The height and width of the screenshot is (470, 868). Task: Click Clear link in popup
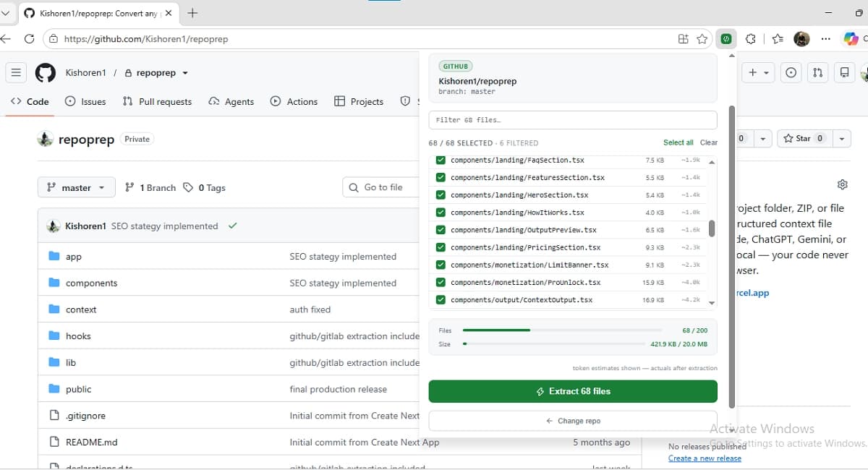click(709, 142)
